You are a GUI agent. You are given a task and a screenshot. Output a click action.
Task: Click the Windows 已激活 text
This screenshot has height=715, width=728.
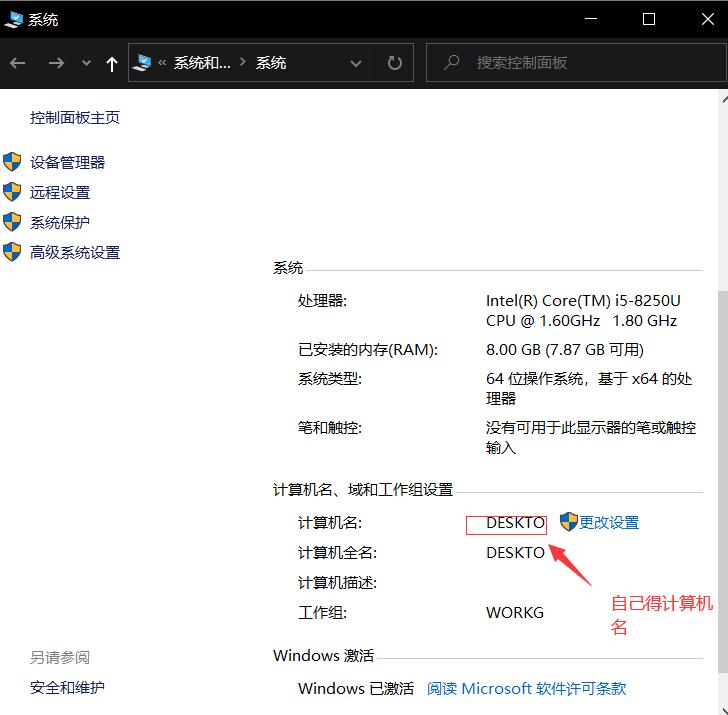356,689
